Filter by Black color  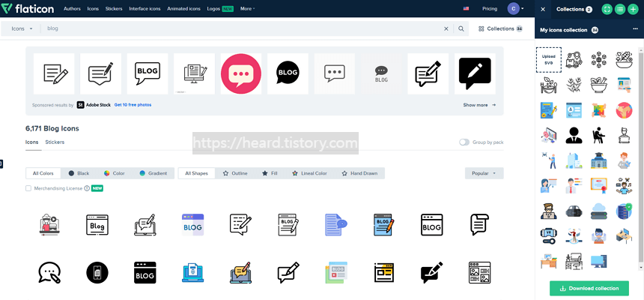(x=79, y=173)
